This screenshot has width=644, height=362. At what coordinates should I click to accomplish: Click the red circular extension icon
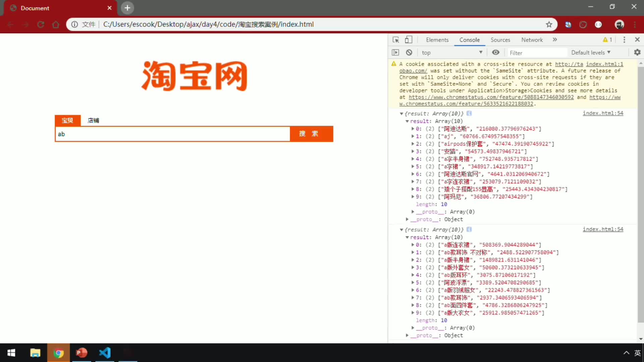583,24
